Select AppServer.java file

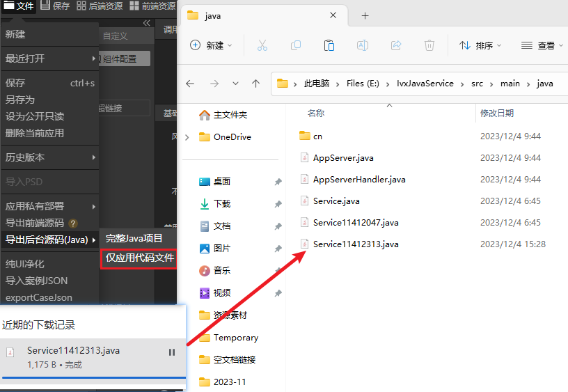pos(337,158)
